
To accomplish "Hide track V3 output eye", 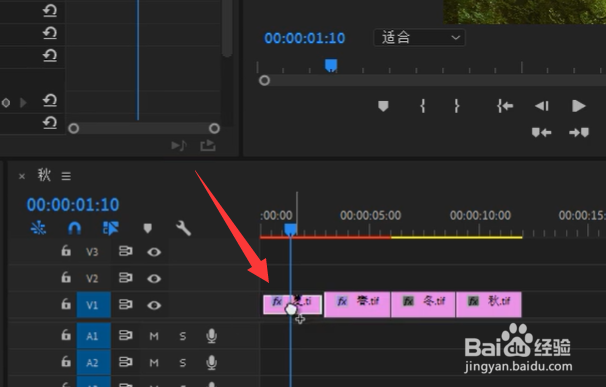I will coord(154,252).
